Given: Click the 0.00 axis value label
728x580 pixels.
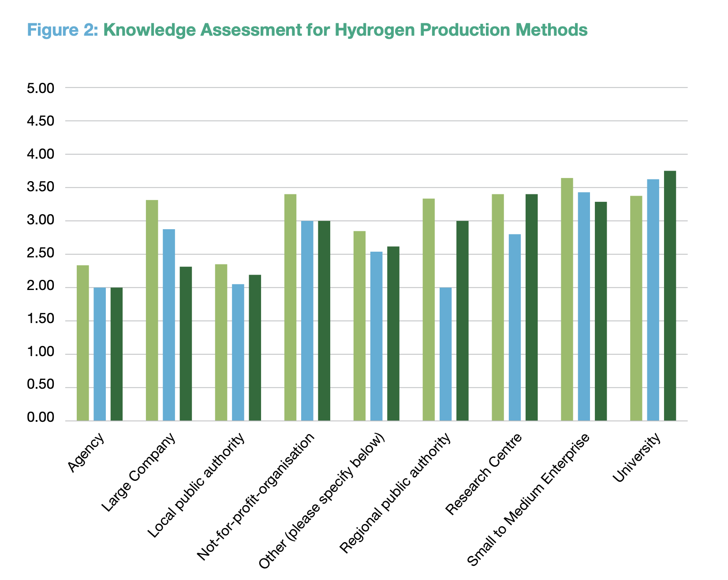Looking at the screenshot, I should pyautogui.click(x=40, y=416).
